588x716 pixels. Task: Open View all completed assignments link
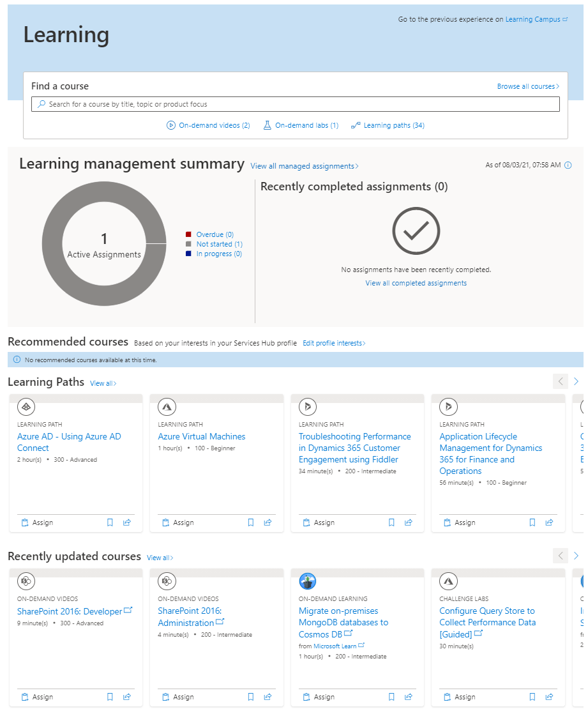(416, 283)
